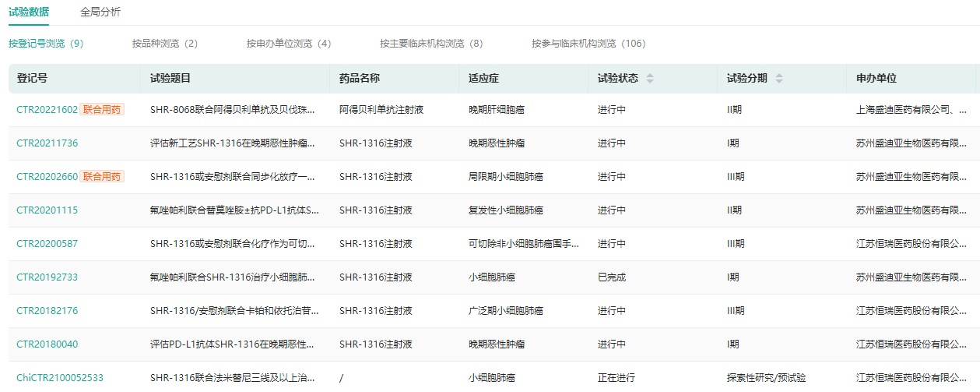Select 按申办单位浏览 (4) view
The image size is (980, 392).
(289, 44)
